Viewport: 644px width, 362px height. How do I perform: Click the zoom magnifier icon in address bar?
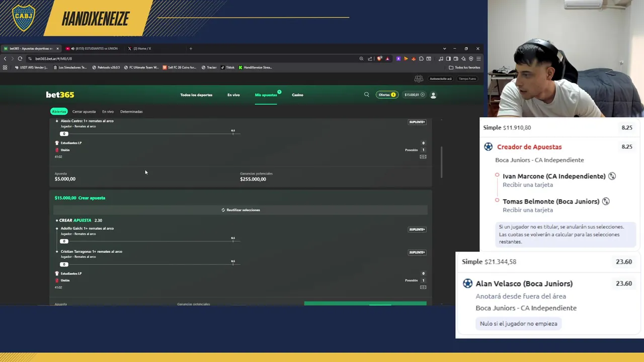[361, 59]
